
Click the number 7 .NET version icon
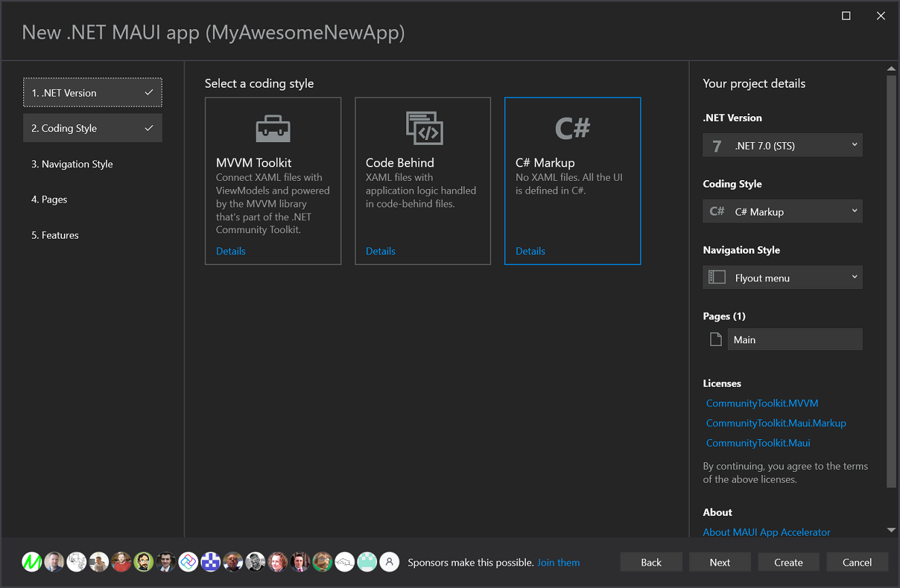716,145
